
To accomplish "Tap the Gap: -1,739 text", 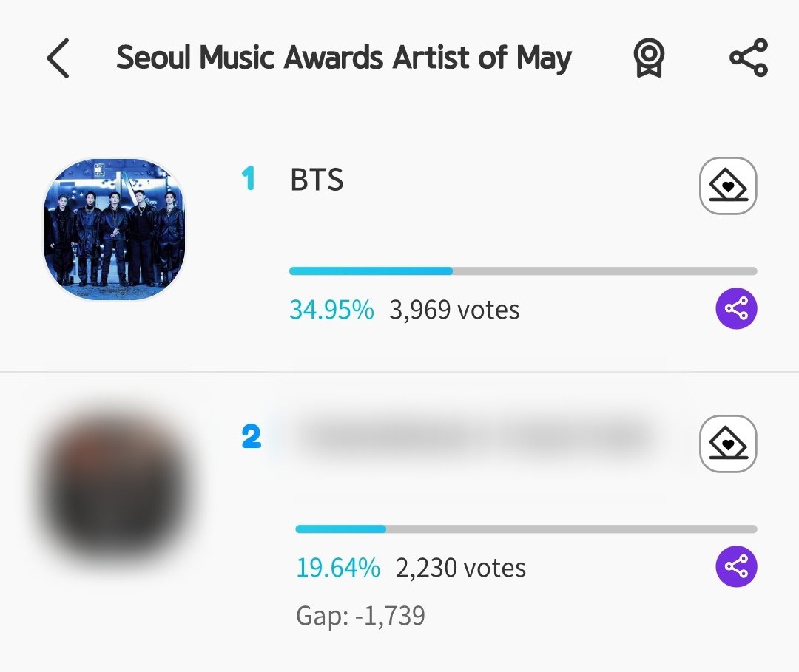I will (x=360, y=616).
